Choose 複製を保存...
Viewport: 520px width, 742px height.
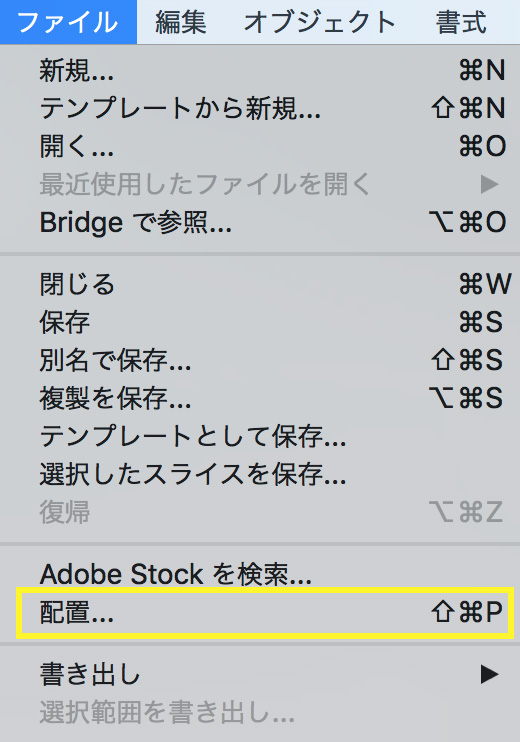[260, 398]
